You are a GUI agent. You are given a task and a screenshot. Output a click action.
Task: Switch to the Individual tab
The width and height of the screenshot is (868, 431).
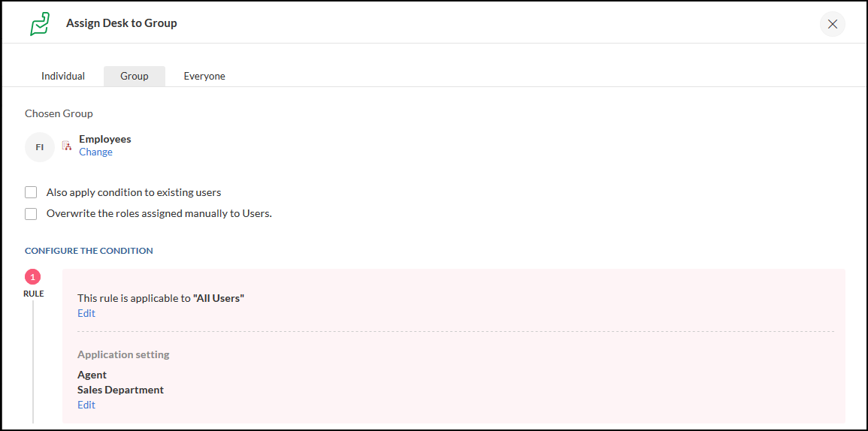(x=63, y=76)
